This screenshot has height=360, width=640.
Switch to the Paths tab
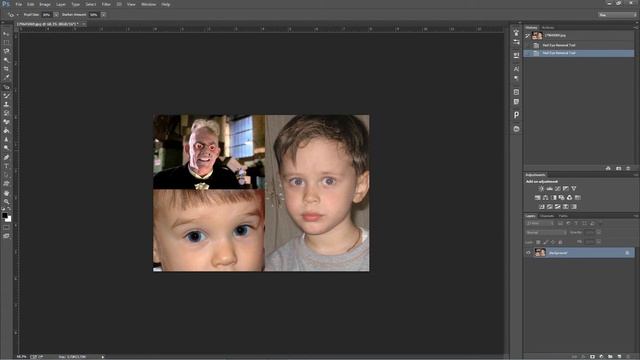coord(563,216)
